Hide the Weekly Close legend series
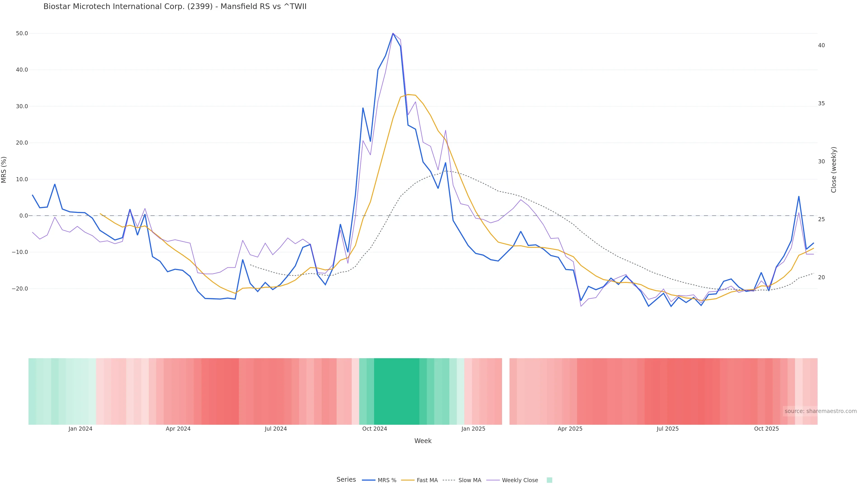This screenshot has width=868, height=488. (x=520, y=480)
